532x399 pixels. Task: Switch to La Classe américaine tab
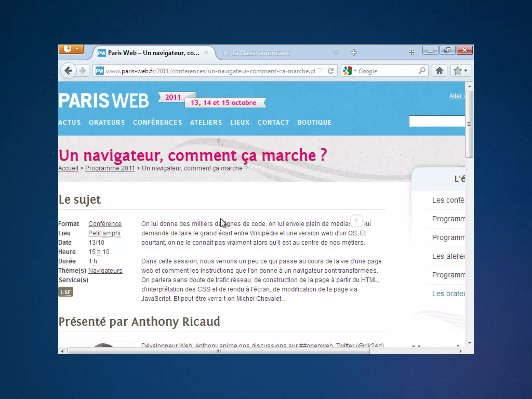pyautogui.click(x=261, y=53)
